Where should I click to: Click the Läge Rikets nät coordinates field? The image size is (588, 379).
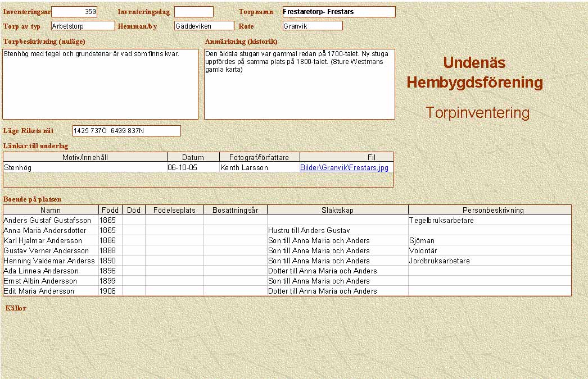point(126,131)
